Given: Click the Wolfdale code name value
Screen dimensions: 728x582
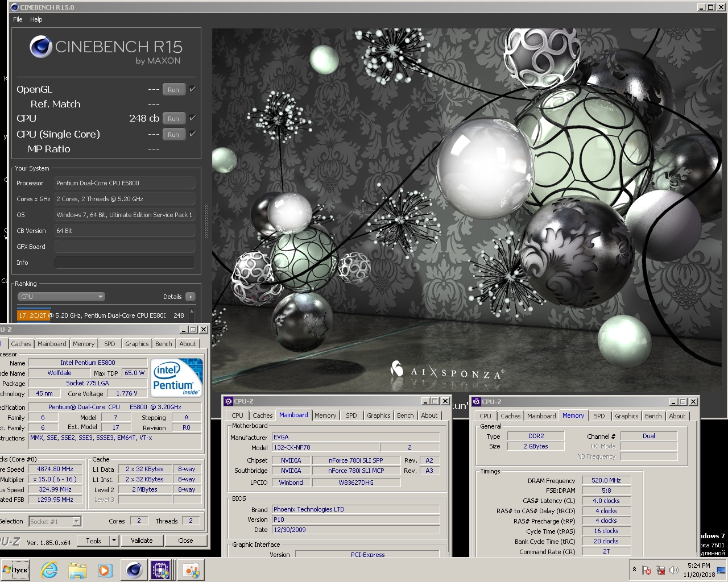Looking at the screenshot, I should coord(59,373).
